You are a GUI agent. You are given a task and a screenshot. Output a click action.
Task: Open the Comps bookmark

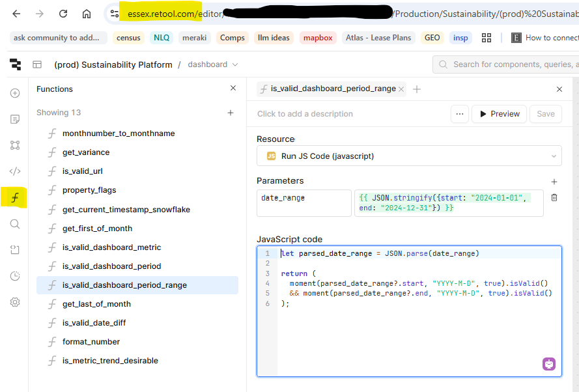click(233, 38)
